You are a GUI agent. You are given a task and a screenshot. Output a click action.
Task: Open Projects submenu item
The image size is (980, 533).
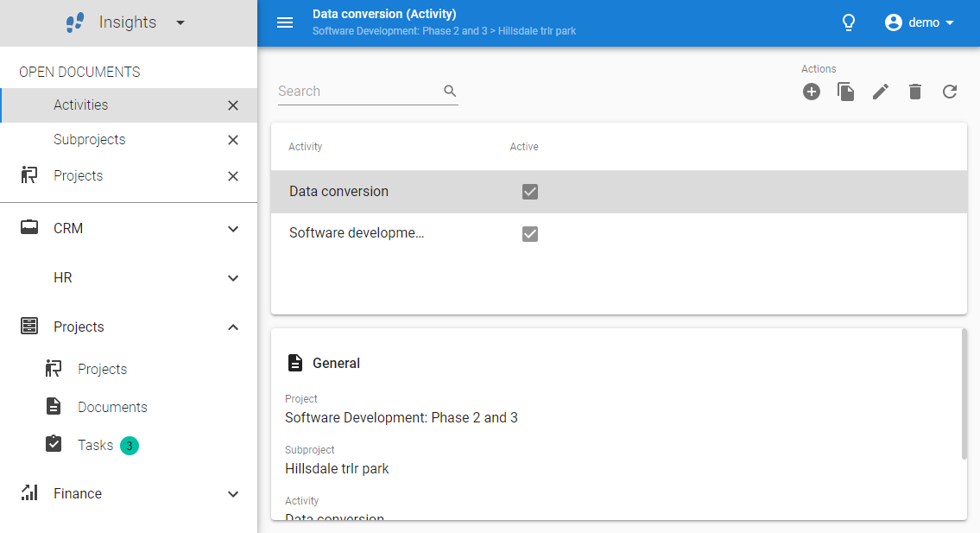point(103,369)
